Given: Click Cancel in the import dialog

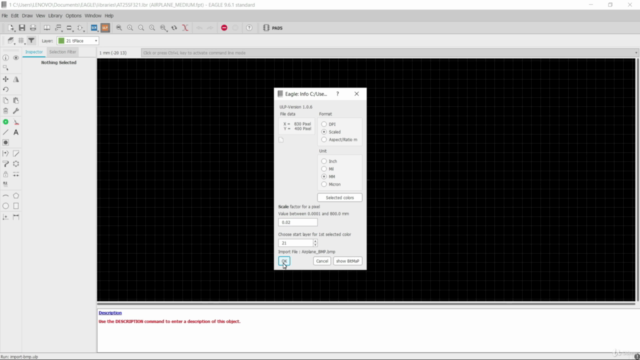Looking at the screenshot, I should pyautogui.click(x=322, y=261).
